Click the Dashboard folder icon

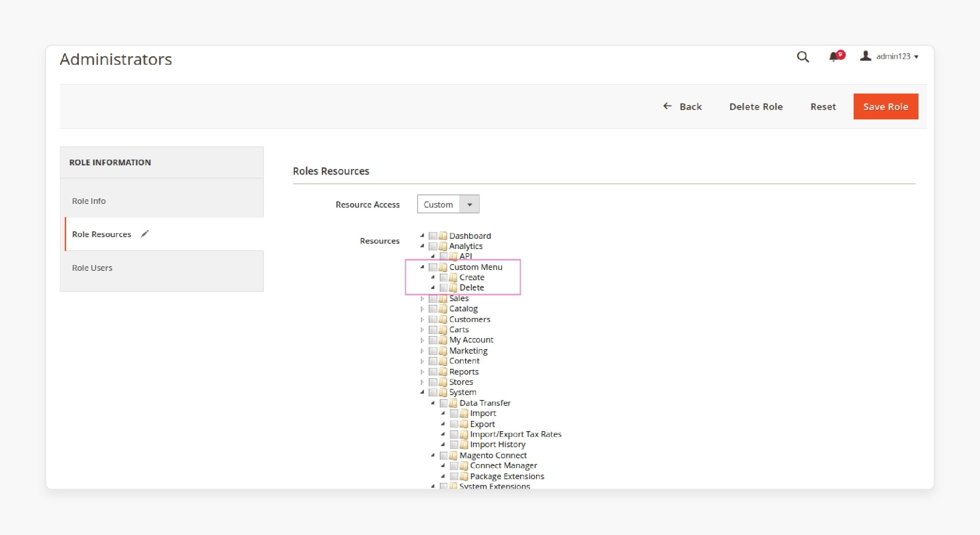pos(443,235)
